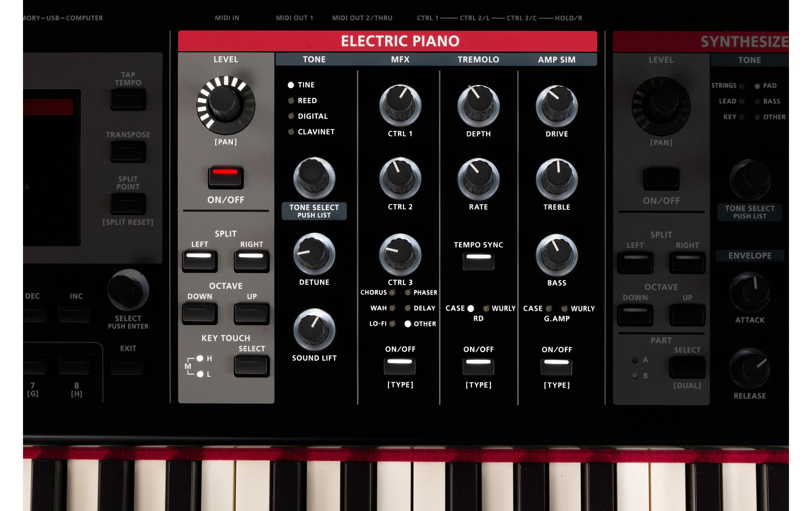Select the TINE tone indicator
This screenshot has height=511, width=812.
click(x=291, y=85)
